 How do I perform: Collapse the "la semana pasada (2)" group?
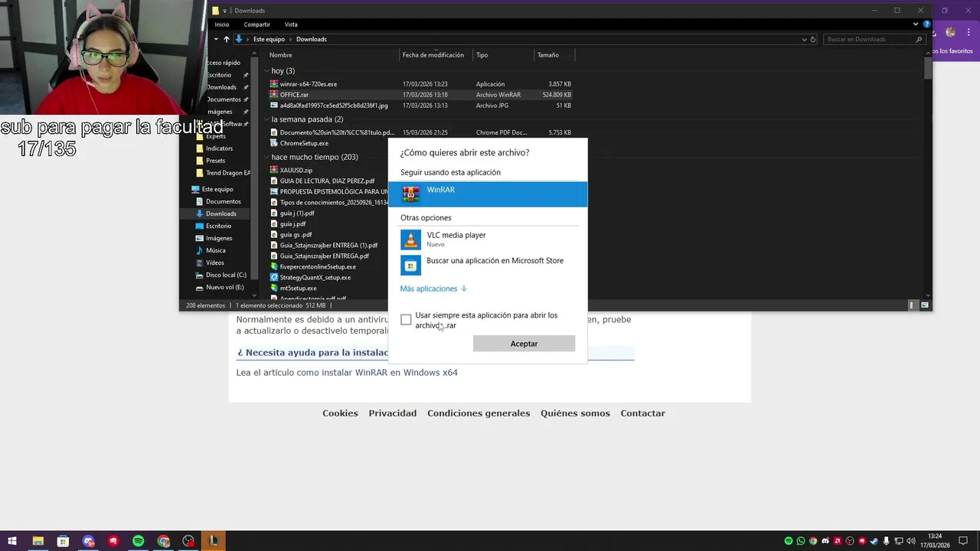266,119
